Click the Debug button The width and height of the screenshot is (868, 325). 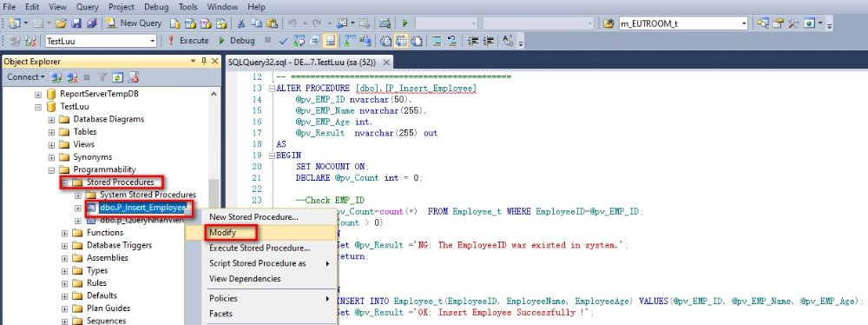point(237,41)
